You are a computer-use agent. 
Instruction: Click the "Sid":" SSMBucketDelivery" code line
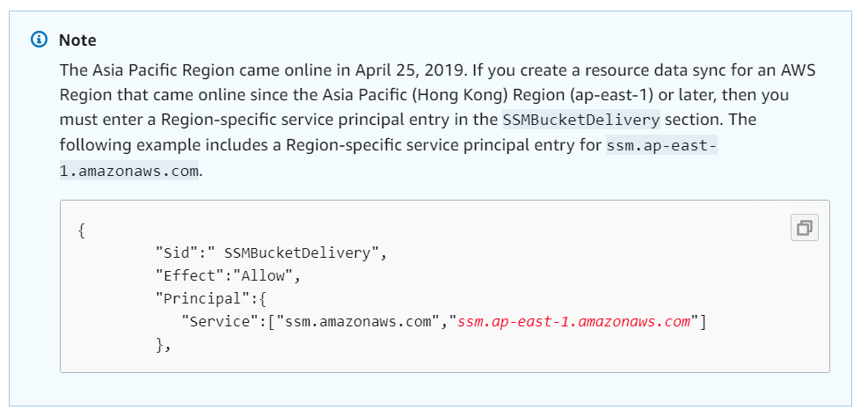tap(271, 253)
